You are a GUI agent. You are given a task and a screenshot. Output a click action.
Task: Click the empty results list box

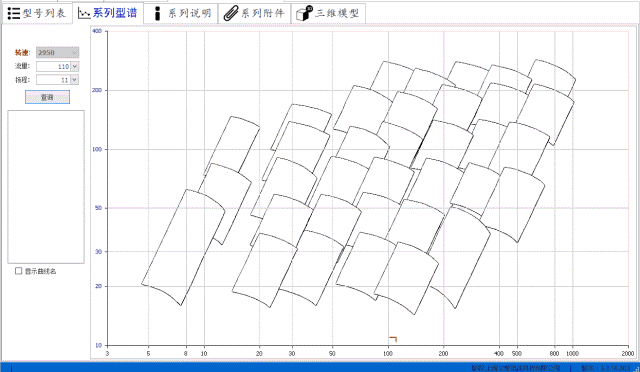click(x=46, y=187)
